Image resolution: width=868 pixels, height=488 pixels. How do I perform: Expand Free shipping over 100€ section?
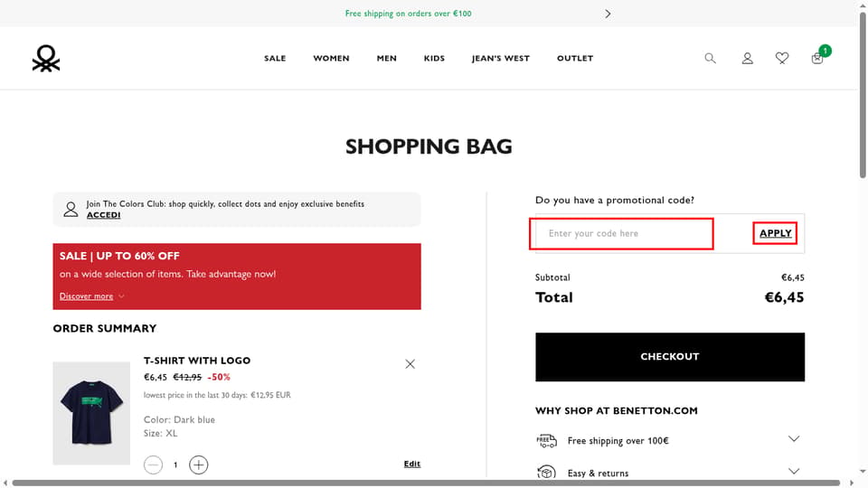click(x=793, y=439)
